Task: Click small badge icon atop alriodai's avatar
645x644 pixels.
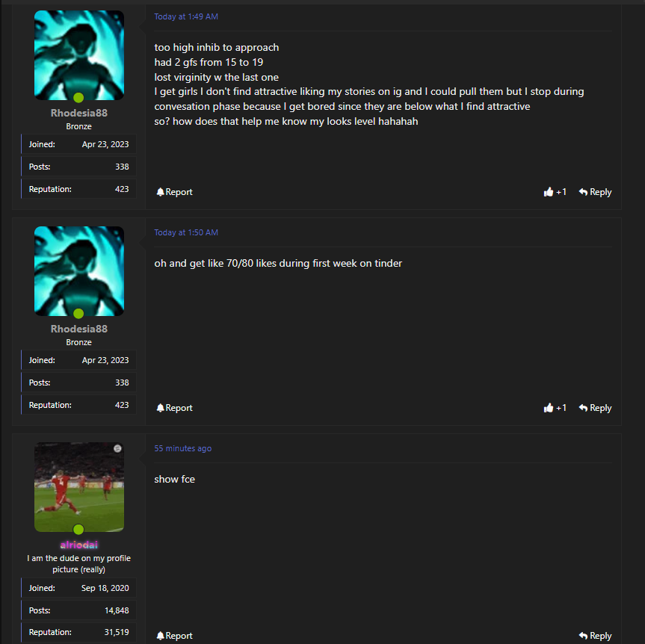Action: (x=117, y=448)
